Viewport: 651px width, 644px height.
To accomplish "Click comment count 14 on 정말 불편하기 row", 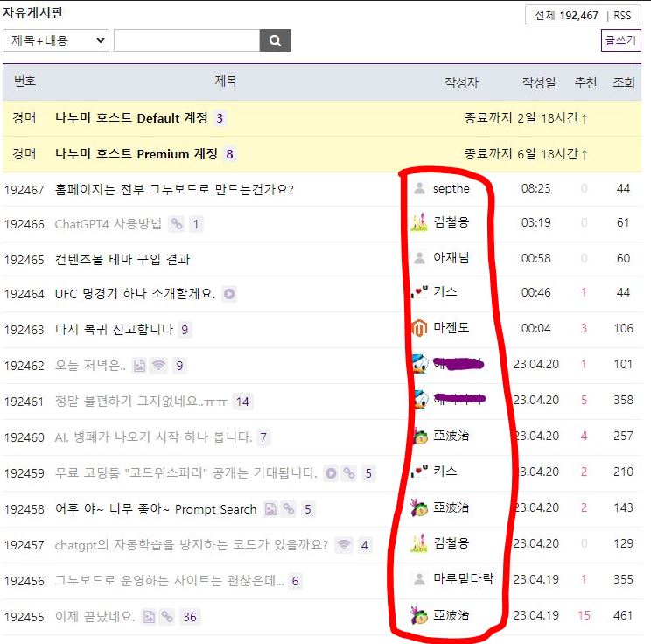I will click(x=242, y=402).
